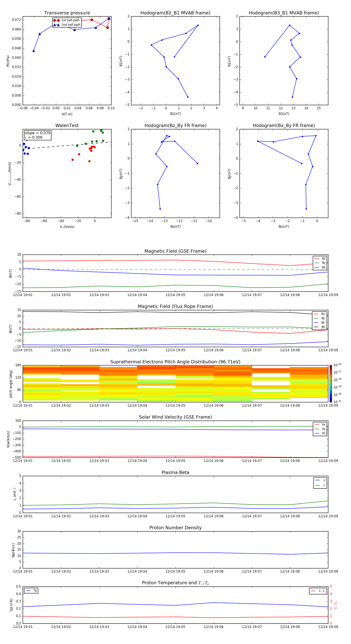The height and width of the screenshot is (644, 351).
Task: Click the 'Proton Temperature and Te/Tp' title
Action: pos(175,583)
